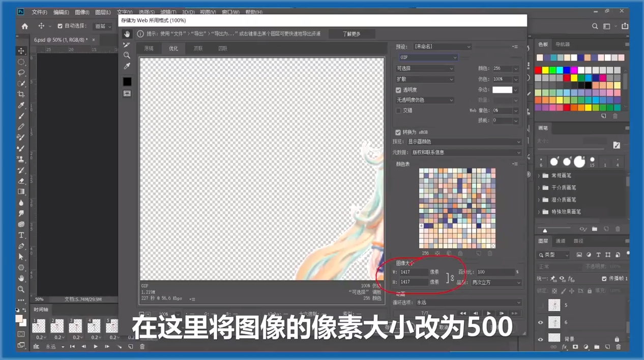The width and height of the screenshot is (644, 360).
Task: Select the Zoom tool in Save for Web dialog
Action: click(127, 56)
